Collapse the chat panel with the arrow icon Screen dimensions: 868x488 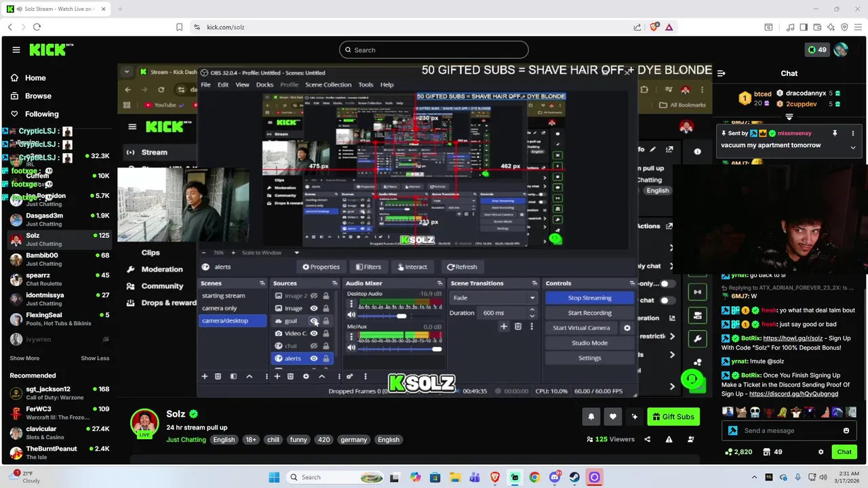point(722,73)
